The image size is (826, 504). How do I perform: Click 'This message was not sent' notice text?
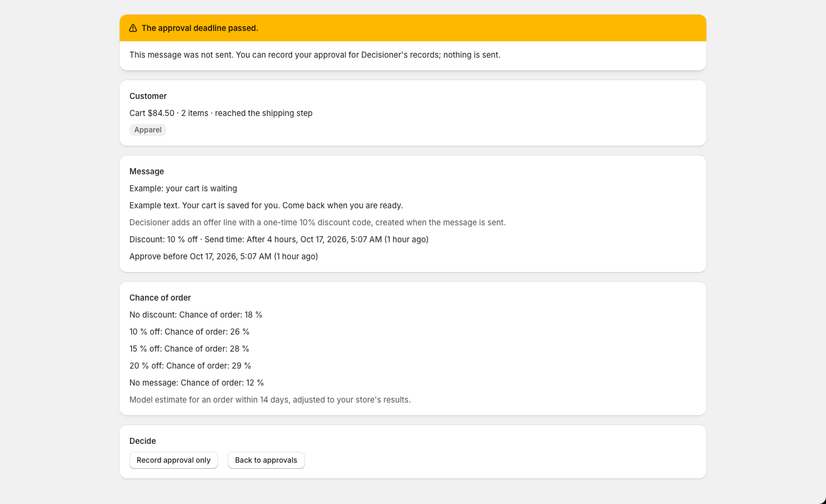point(315,55)
